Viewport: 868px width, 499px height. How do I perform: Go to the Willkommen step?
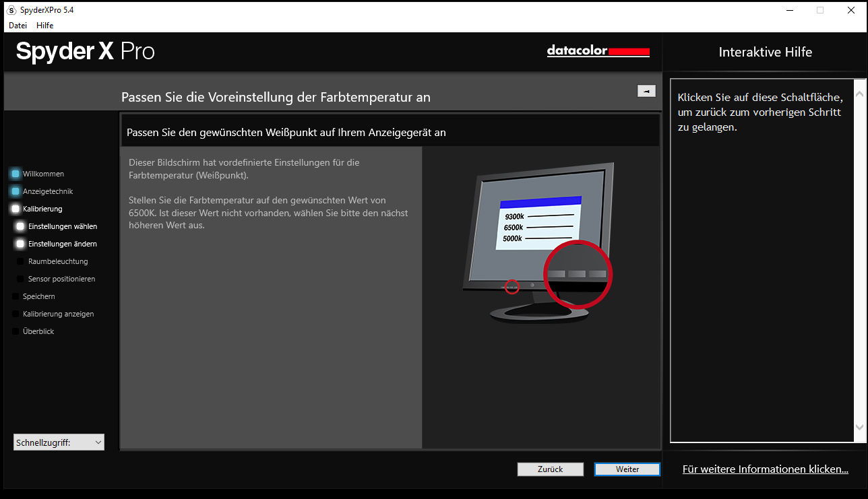[x=38, y=174]
